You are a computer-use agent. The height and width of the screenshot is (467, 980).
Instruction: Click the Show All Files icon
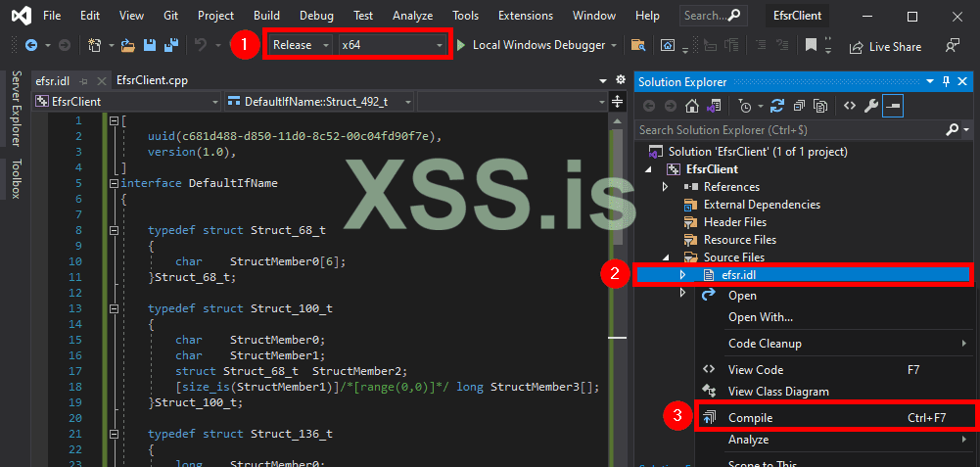821,107
